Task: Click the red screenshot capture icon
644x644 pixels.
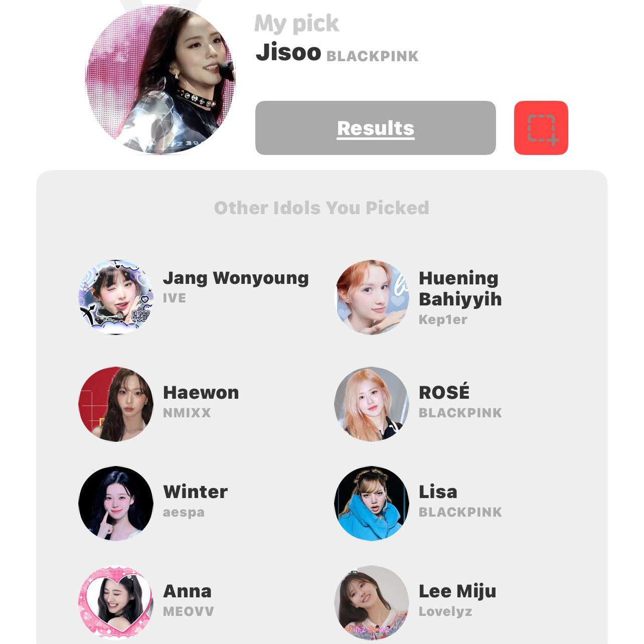Action: (x=541, y=128)
